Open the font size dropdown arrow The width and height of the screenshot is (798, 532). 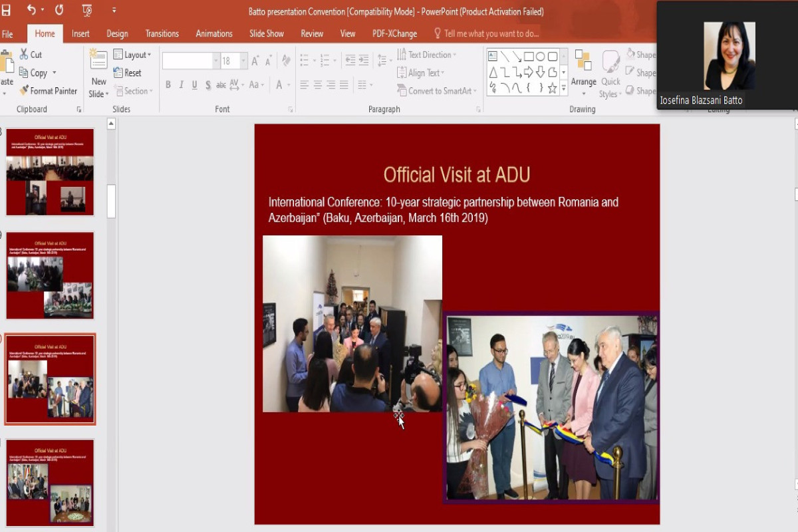(244, 61)
